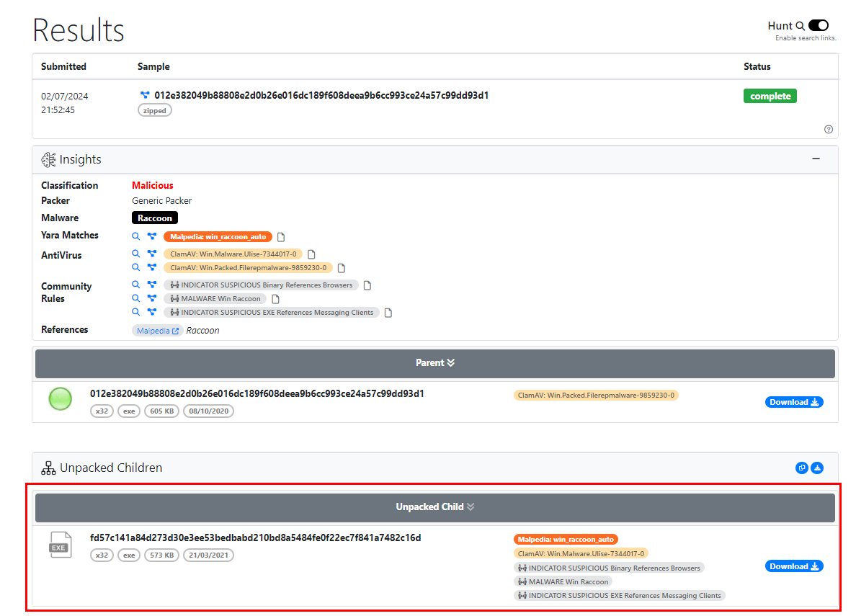The width and height of the screenshot is (856, 616).
Task: Download all unpacked children icon
Action: pos(817,468)
